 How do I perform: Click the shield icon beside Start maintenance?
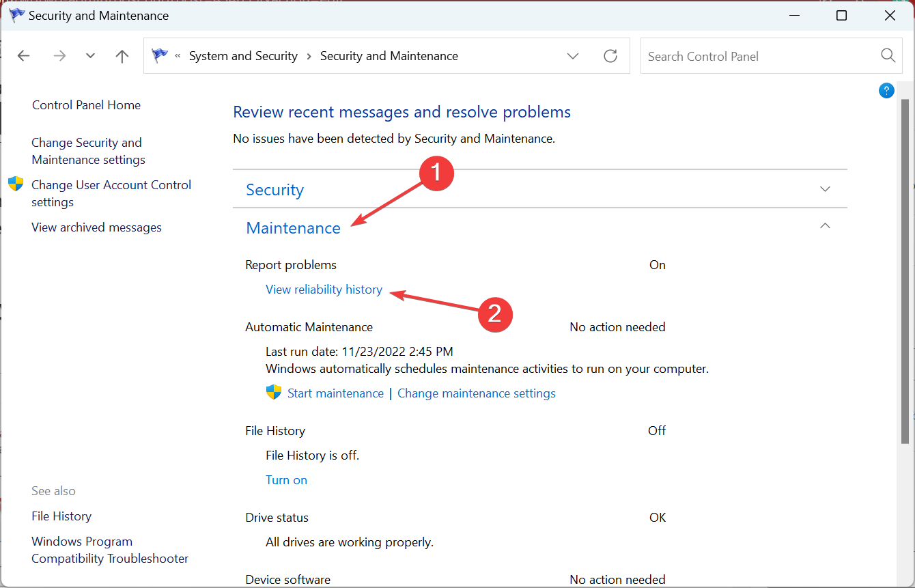[x=274, y=392]
